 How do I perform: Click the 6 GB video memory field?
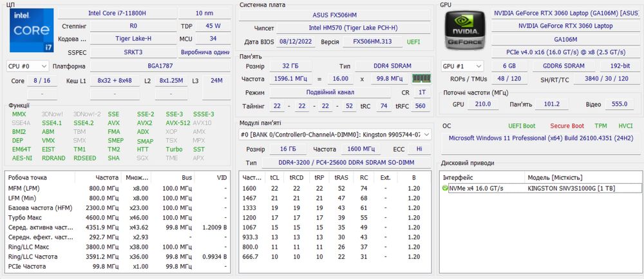(x=509, y=66)
